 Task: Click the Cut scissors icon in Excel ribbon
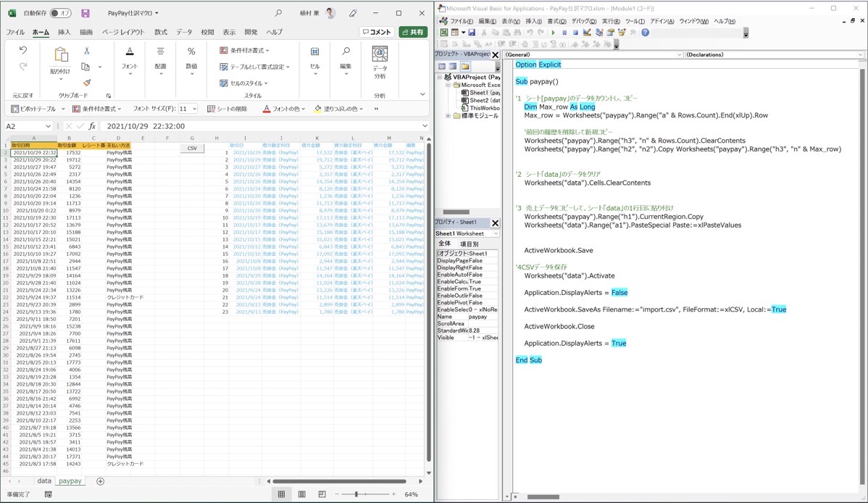point(86,51)
